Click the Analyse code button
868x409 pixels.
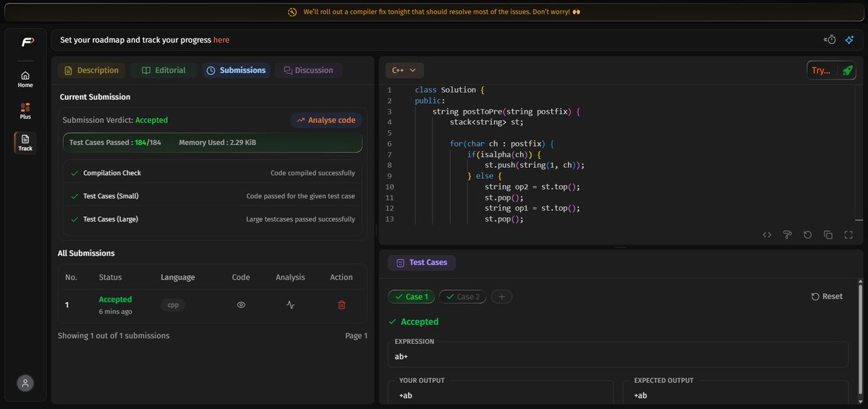tap(326, 120)
